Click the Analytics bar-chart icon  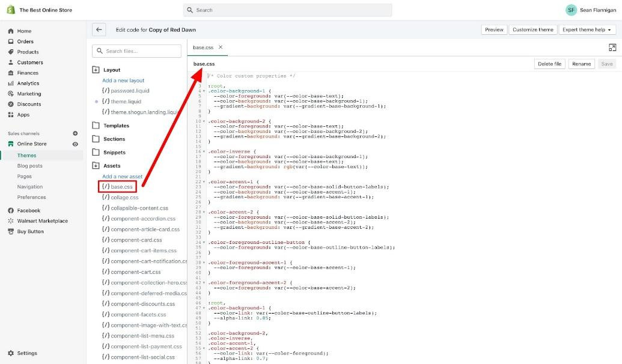tap(10, 83)
